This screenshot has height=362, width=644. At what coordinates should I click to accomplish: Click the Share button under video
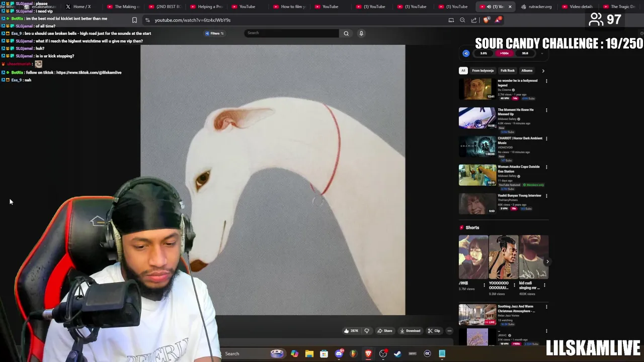385,331
